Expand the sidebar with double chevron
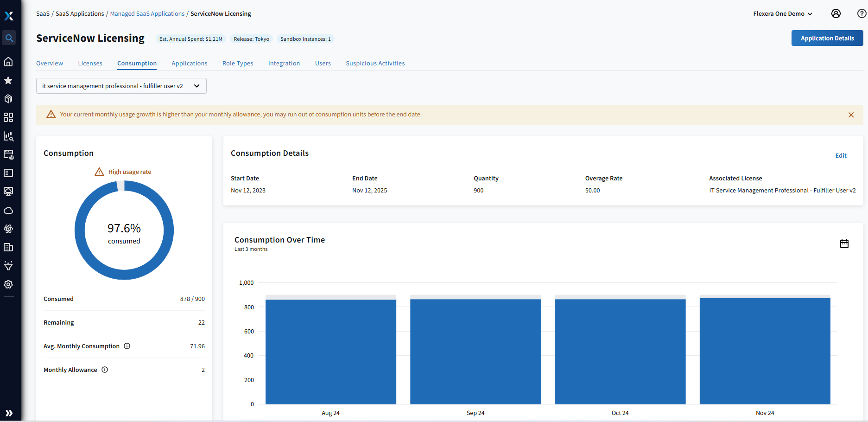 click(x=9, y=413)
